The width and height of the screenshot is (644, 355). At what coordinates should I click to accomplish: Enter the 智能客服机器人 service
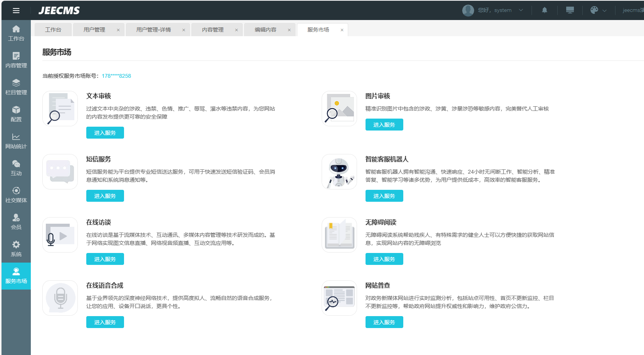pos(384,196)
